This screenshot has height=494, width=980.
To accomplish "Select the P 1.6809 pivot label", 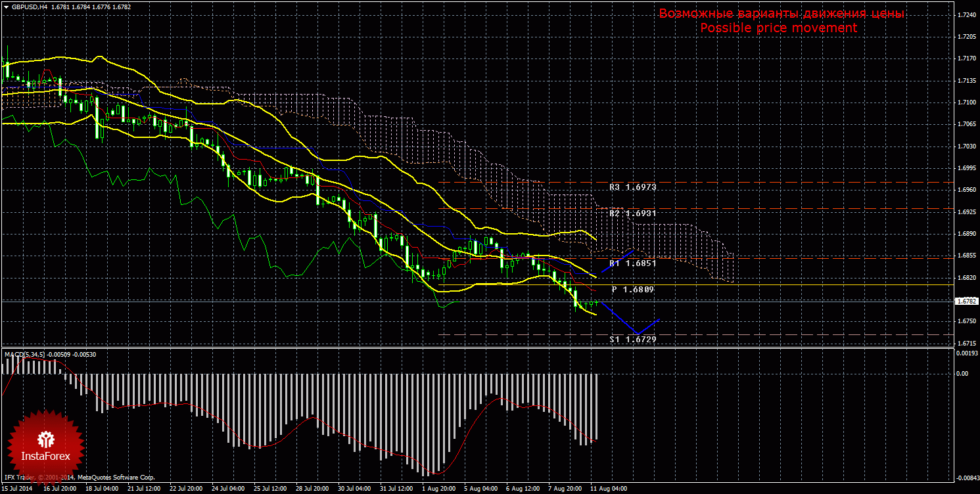I will [x=632, y=289].
